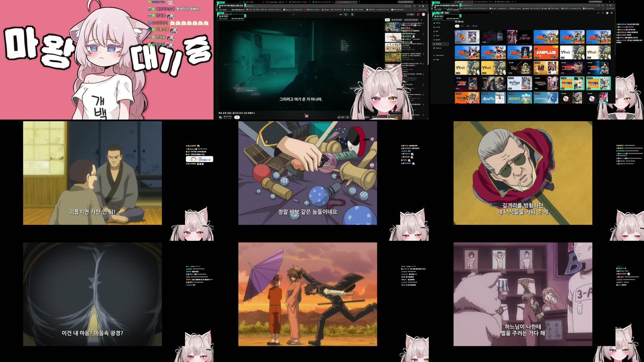The height and width of the screenshot is (362, 644).
Task: Click the search icon on the SOOP page
Action: click(492, 13)
